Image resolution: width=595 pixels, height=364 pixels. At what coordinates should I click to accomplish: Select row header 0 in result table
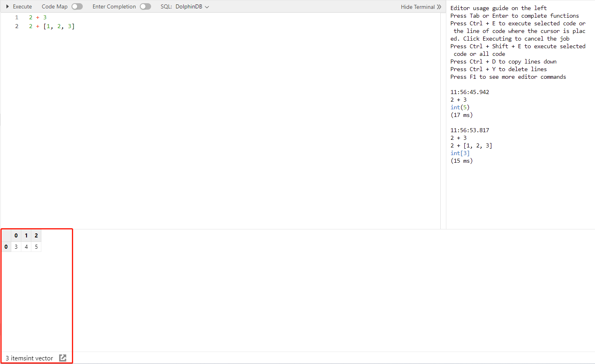6,247
